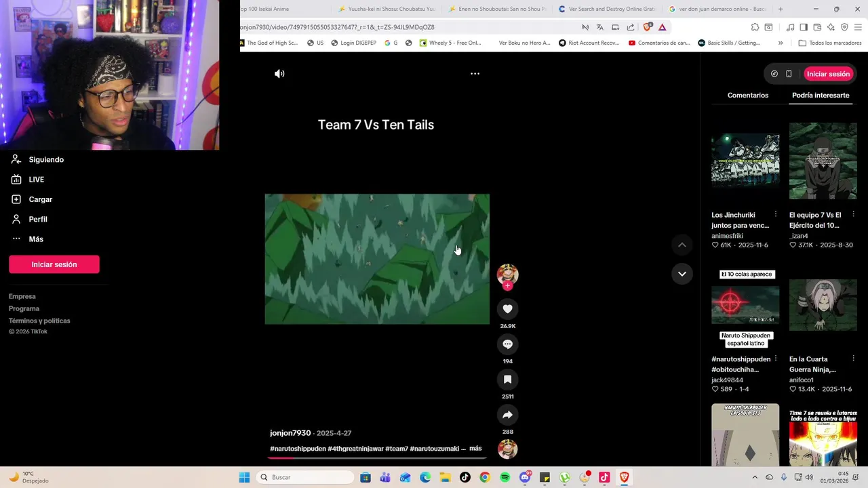Open the spinning sound disc avatar
This screenshot has width=868, height=488.
(x=507, y=449)
